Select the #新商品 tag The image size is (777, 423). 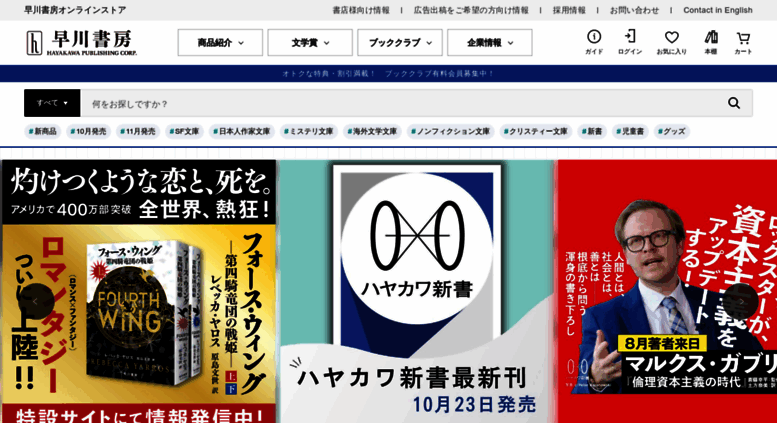pyautogui.click(x=43, y=131)
